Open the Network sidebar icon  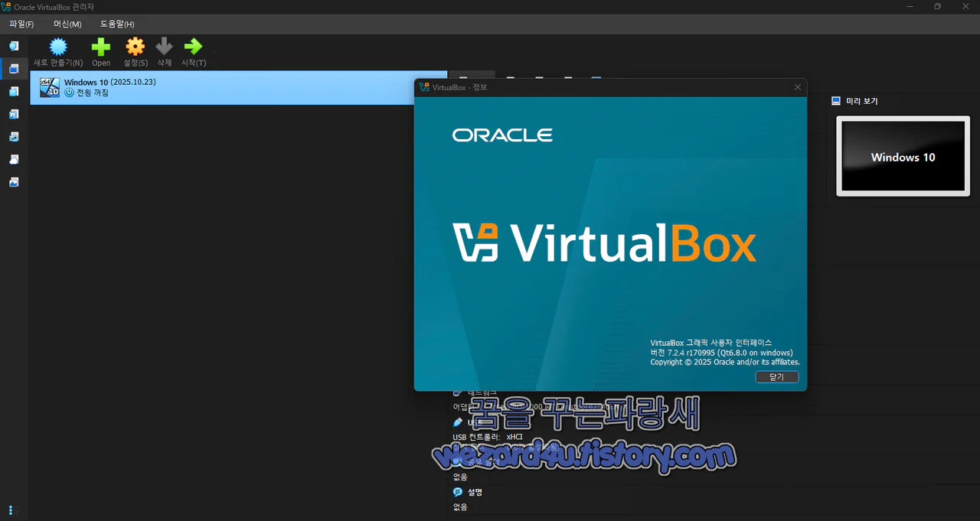tap(14, 137)
